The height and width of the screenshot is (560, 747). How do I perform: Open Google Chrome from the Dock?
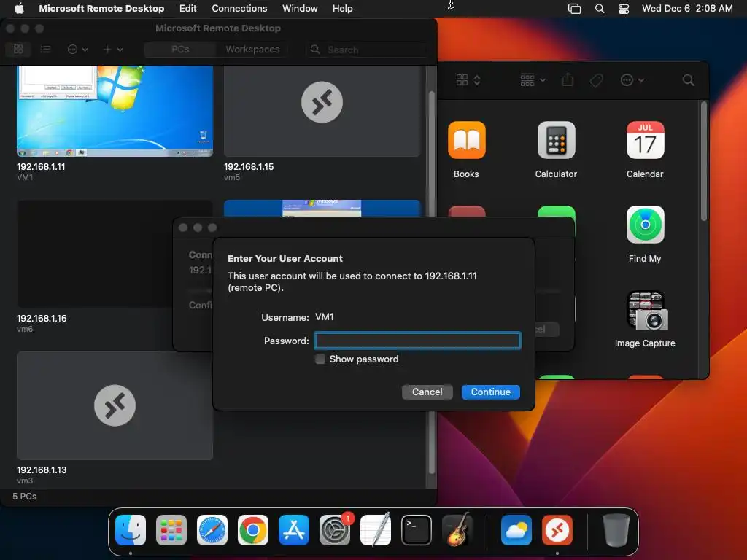point(253,530)
